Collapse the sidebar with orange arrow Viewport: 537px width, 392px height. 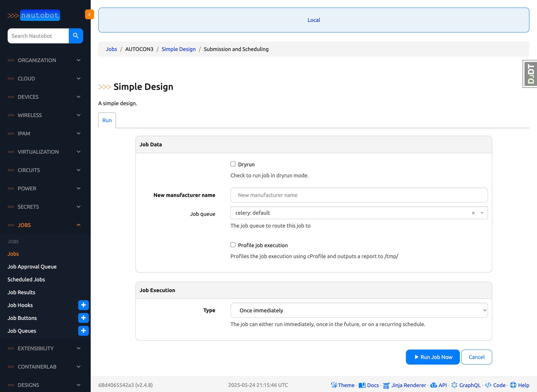pos(89,15)
